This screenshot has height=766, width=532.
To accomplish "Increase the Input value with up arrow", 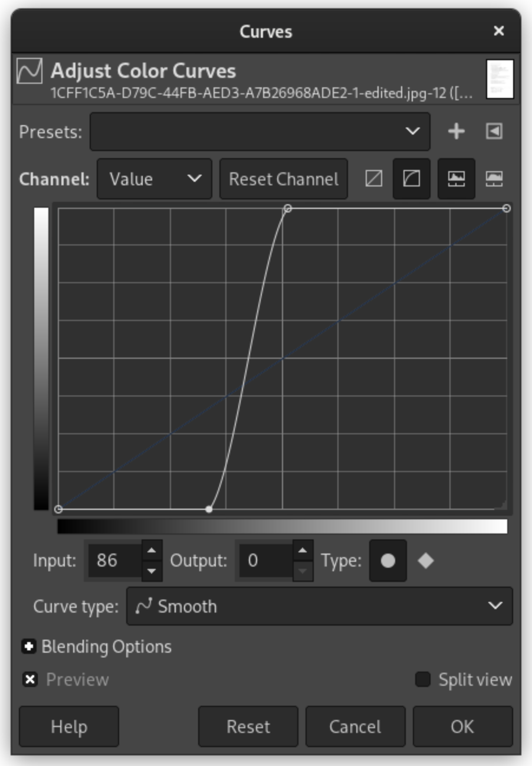I will point(152,551).
